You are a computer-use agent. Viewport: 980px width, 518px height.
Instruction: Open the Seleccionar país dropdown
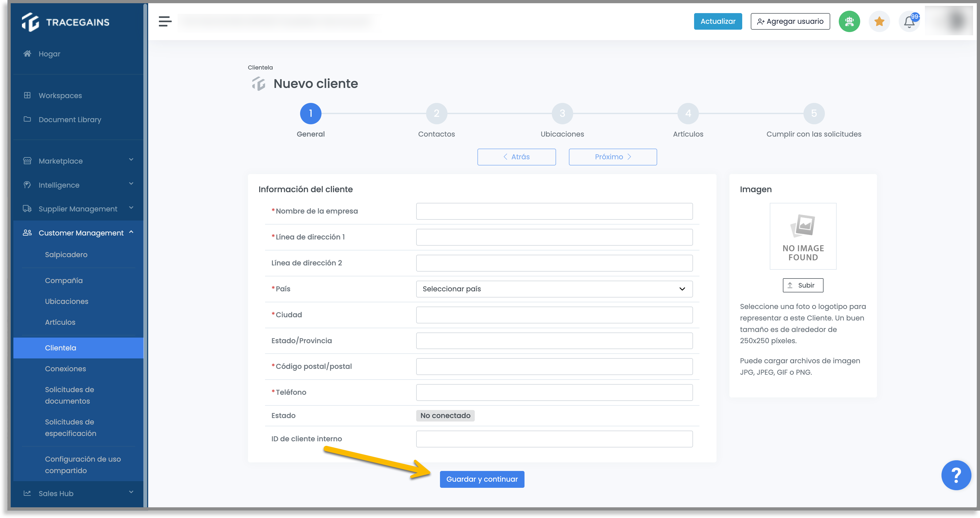point(554,289)
